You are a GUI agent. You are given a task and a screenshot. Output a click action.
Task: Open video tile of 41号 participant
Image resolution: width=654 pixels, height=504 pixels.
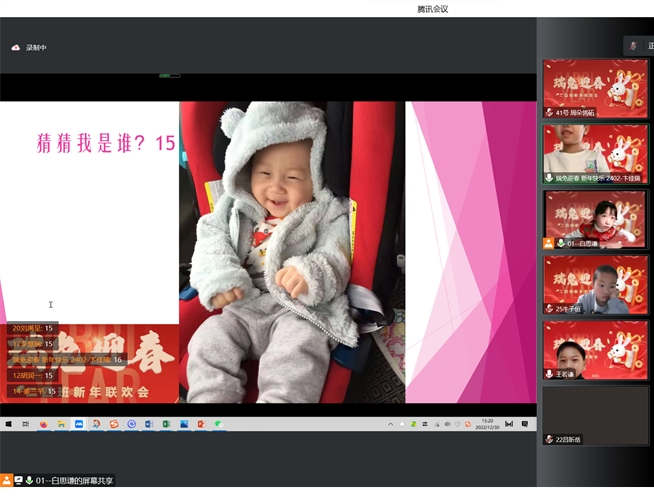tap(595, 88)
